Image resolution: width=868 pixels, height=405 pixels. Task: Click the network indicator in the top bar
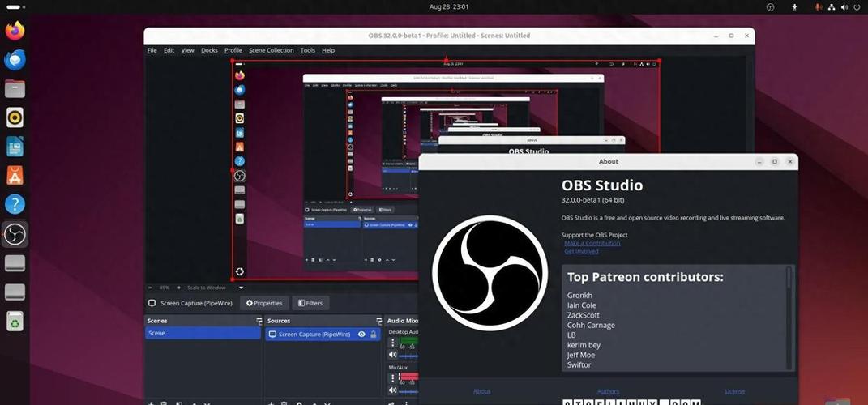tap(832, 7)
